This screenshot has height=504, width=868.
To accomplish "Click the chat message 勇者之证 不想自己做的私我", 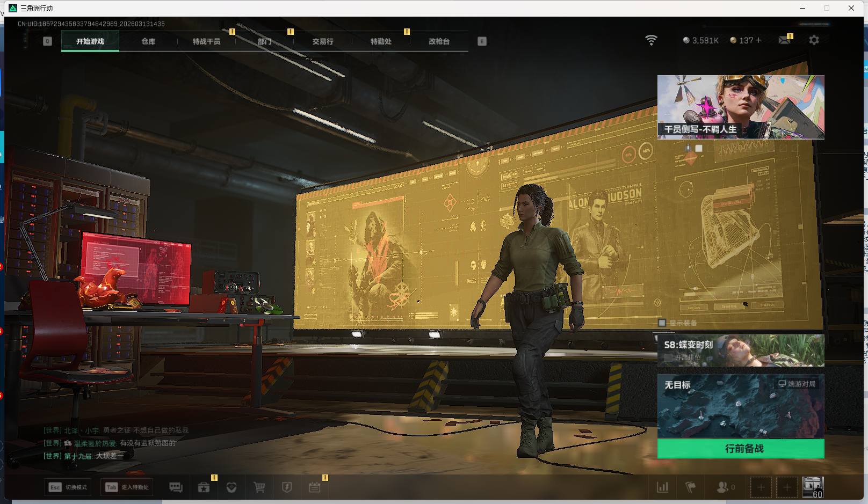I will click(x=146, y=430).
